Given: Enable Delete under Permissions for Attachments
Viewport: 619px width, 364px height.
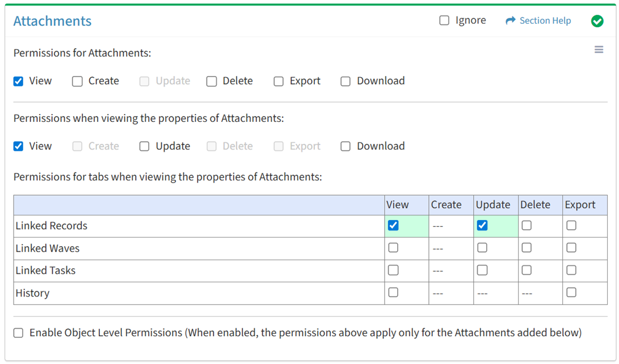Looking at the screenshot, I should point(212,81).
